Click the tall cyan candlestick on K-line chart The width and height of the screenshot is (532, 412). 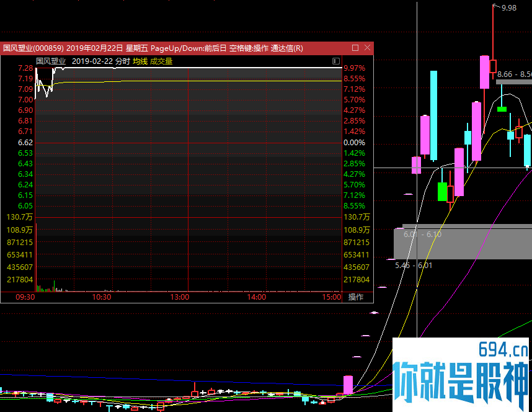coord(433,115)
